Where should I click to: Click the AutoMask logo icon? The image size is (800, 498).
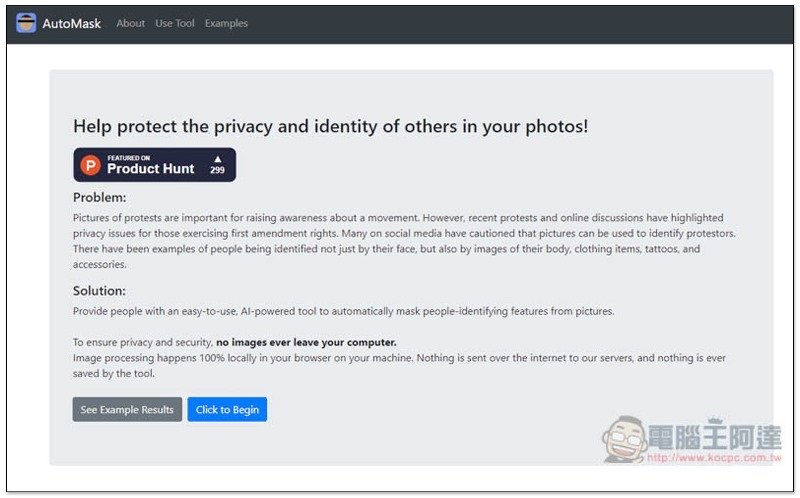tap(27, 23)
